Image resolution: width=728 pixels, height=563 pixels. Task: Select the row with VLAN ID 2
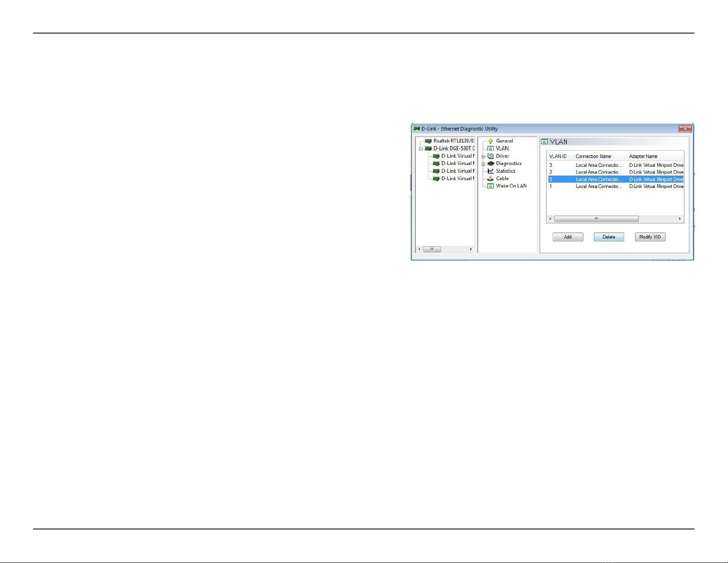tap(615, 172)
